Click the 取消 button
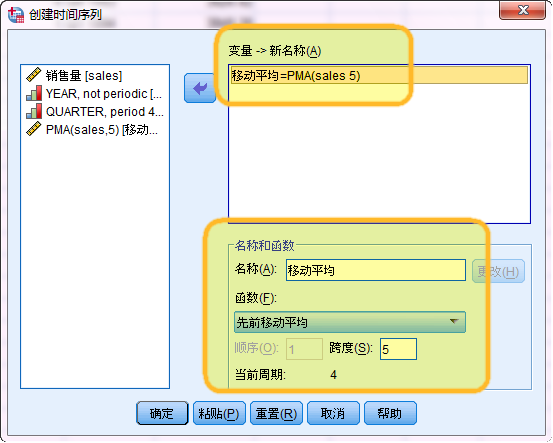 point(333,413)
